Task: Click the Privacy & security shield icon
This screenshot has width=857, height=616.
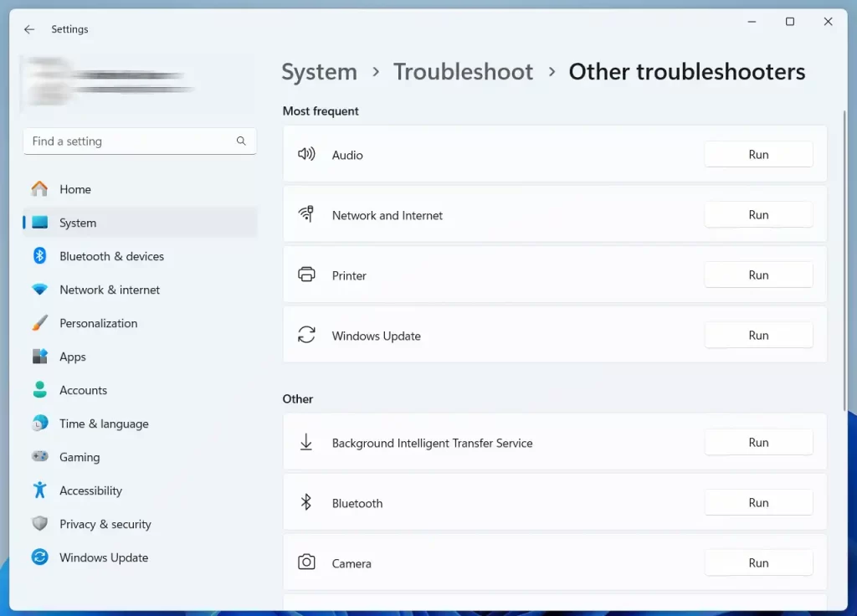Action: pyautogui.click(x=39, y=524)
